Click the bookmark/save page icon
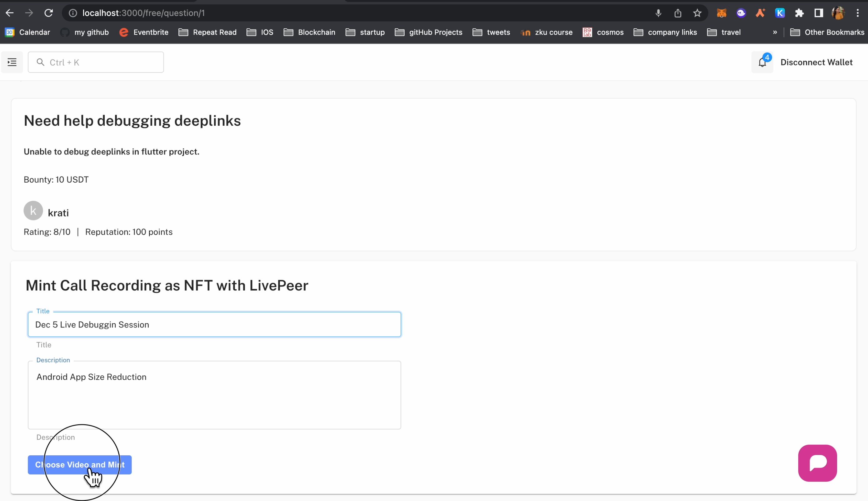The image size is (868, 501). tap(697, 13)
